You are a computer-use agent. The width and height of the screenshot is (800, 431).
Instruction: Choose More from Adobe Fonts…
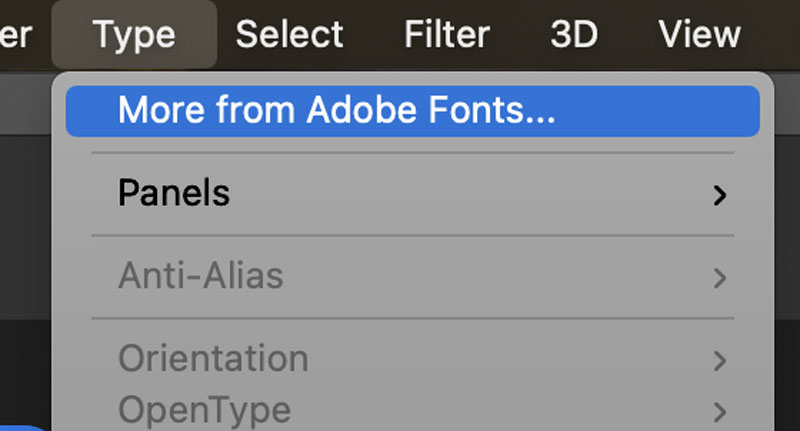point(413,111)
